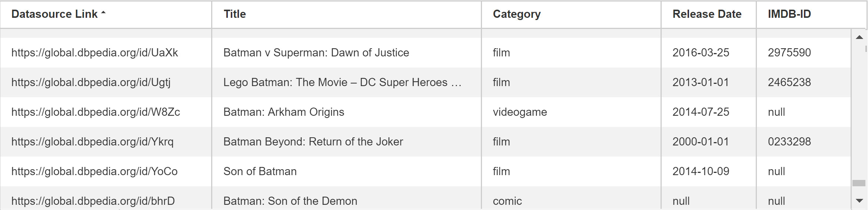Viewport: 868px width, 210px height.
Task: Click the sort arrow on Datasource Link
Action: [x=103, y=13]
